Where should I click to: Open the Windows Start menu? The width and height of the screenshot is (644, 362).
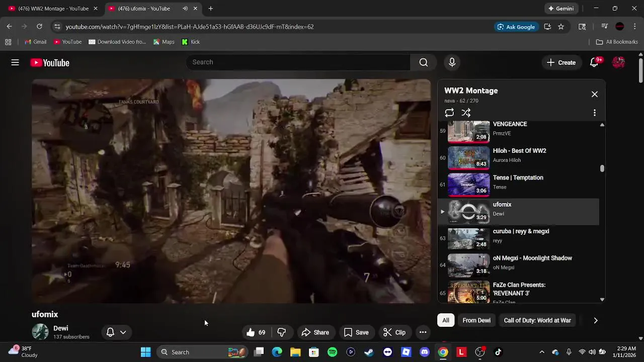point(145,352)
